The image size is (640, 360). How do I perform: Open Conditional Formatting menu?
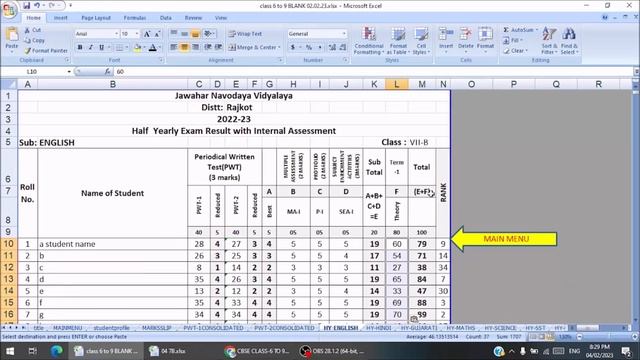tap(369, 41)
